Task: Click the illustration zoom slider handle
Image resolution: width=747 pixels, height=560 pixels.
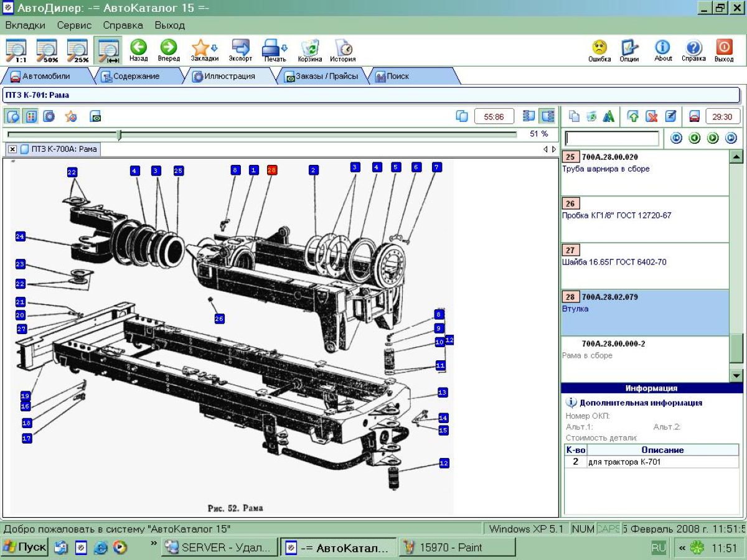Action: coord(119,134)
